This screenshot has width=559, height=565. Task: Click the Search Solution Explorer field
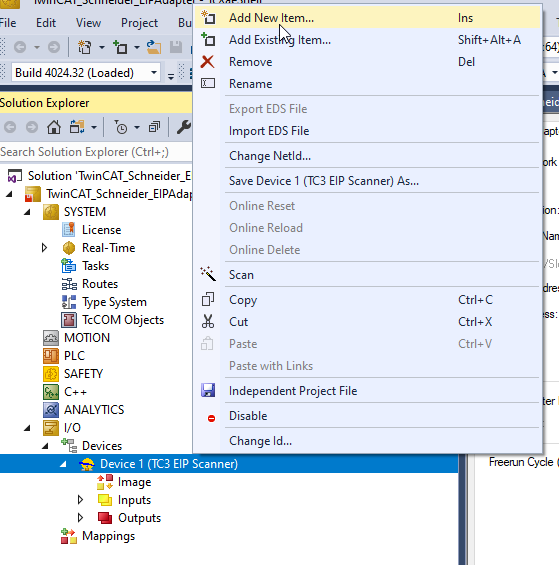[x=96, y=152]
